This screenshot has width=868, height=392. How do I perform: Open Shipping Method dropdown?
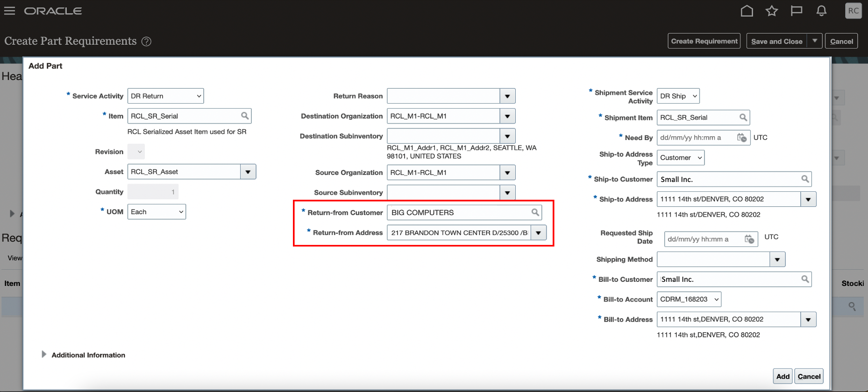tap(777, 259)
